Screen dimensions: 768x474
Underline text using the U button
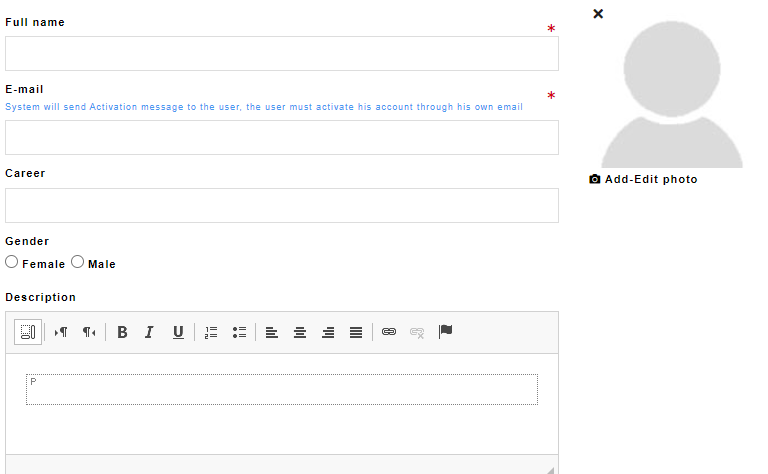(178, 332)
